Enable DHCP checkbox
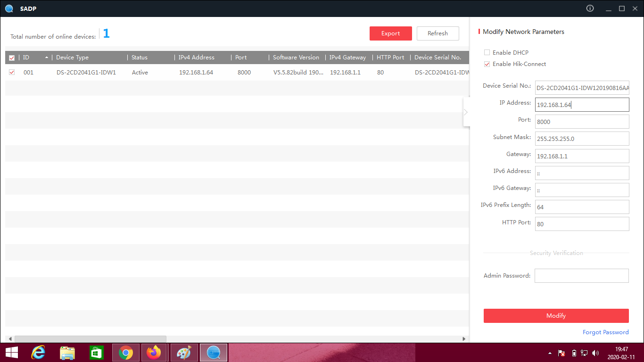Screen dimensions: 644x362 pos(487,52)
